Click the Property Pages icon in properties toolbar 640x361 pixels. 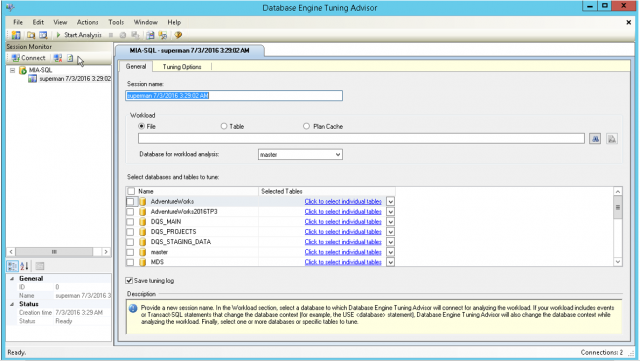click(40, 266)
